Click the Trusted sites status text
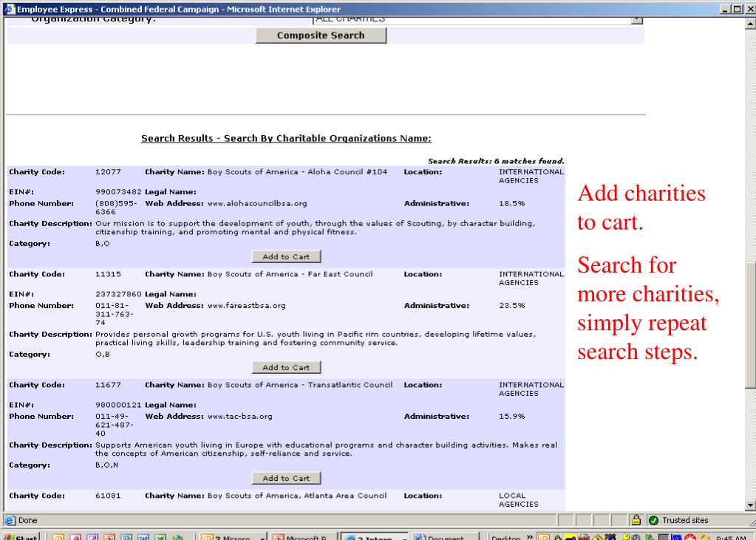756x540 pixels. coord(685,520)
